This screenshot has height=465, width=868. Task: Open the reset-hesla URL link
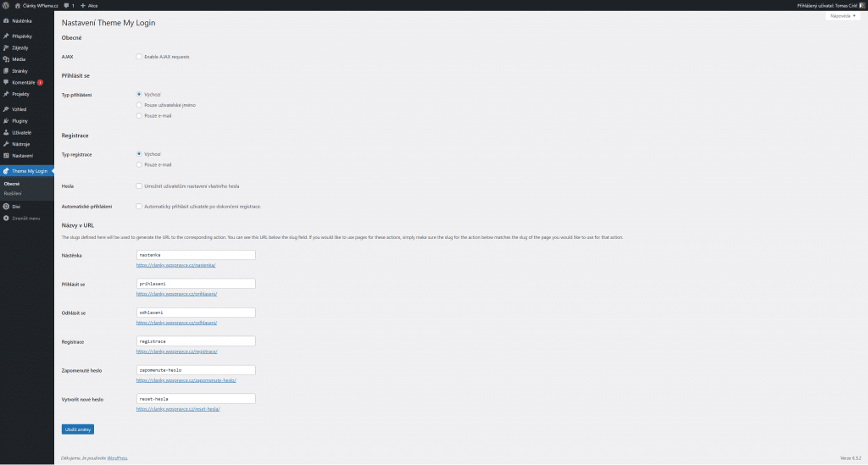(178, 409)
